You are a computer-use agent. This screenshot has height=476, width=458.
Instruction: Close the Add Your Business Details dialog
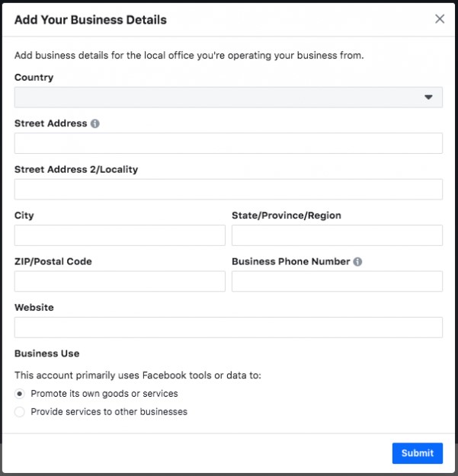click(x=440, y=19)
